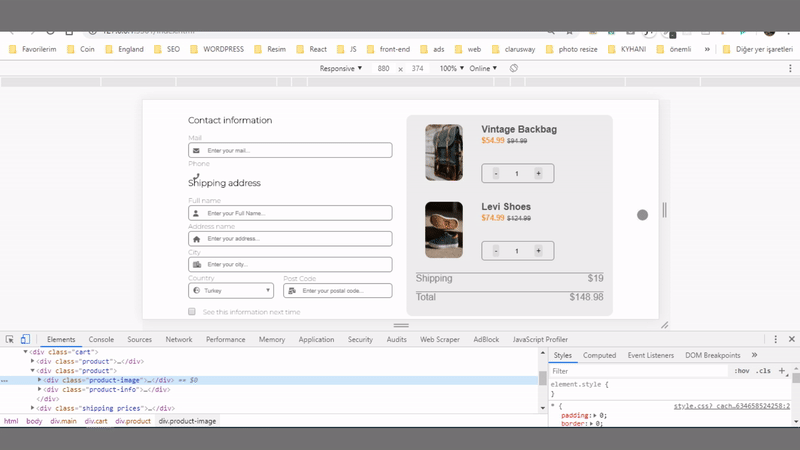This screenshot has height=450, width=800.
Task: Open the JS bookmark folder
Action: pyautogui.click(x=347, y=49)
